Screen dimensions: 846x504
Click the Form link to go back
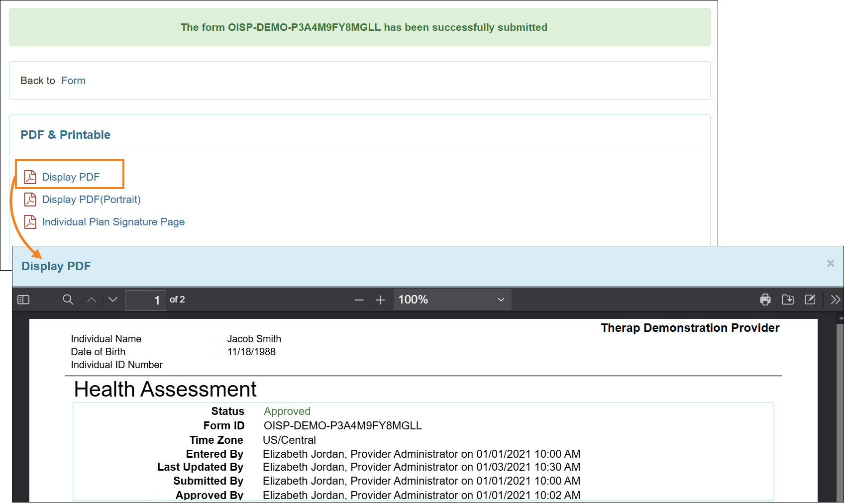[73, 81]
